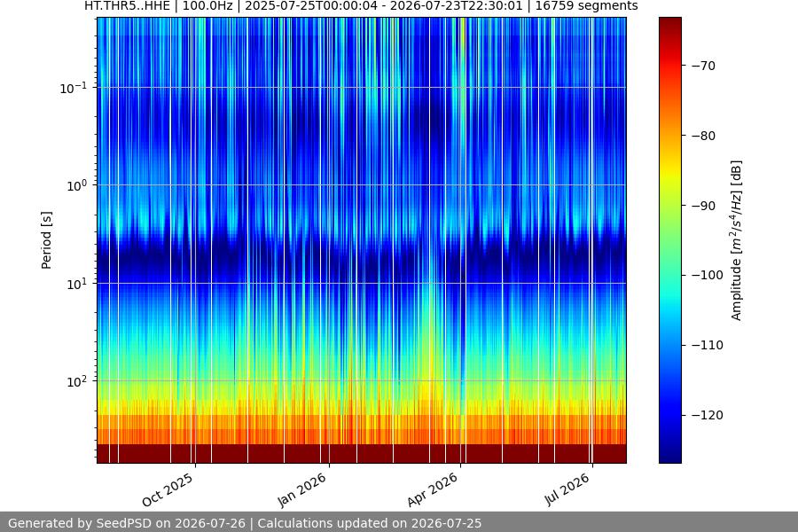Viewport: 798px width, 532px height.
Task: Click the 10² period tick label
Action: point(76,382)
